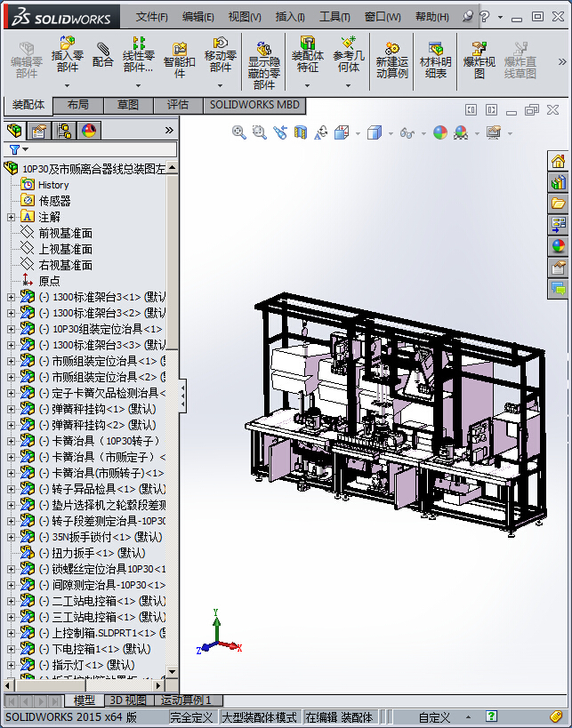Select 原点 origin in tree

49,281
